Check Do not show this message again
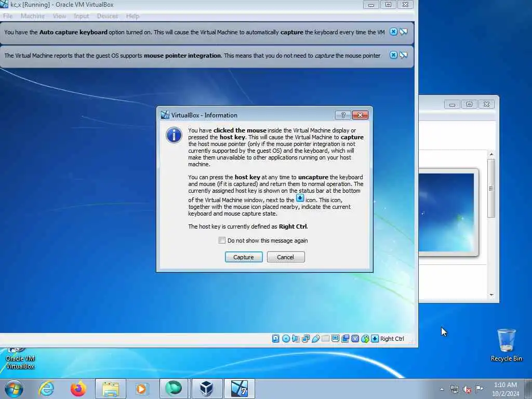This screenshot has height=399, width=532. [x=222, y=240]
